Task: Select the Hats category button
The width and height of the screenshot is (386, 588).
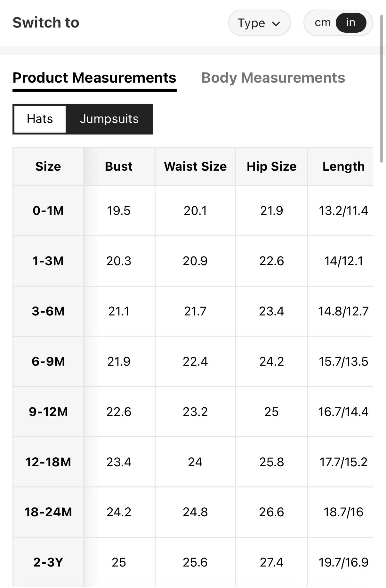Action: [40, 119]
